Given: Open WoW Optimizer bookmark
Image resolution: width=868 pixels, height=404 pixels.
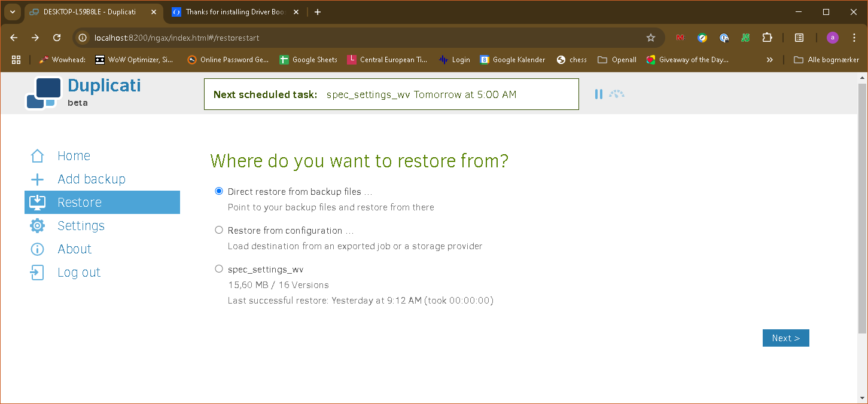Looking at the screenshot, I should pos(135,60).
